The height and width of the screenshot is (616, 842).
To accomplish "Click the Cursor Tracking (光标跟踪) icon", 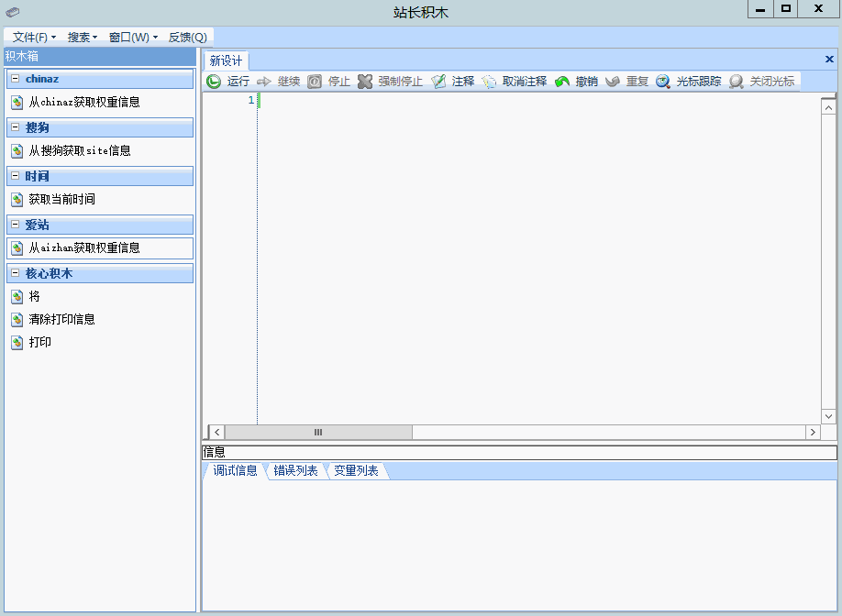I will tap(663, 82).
